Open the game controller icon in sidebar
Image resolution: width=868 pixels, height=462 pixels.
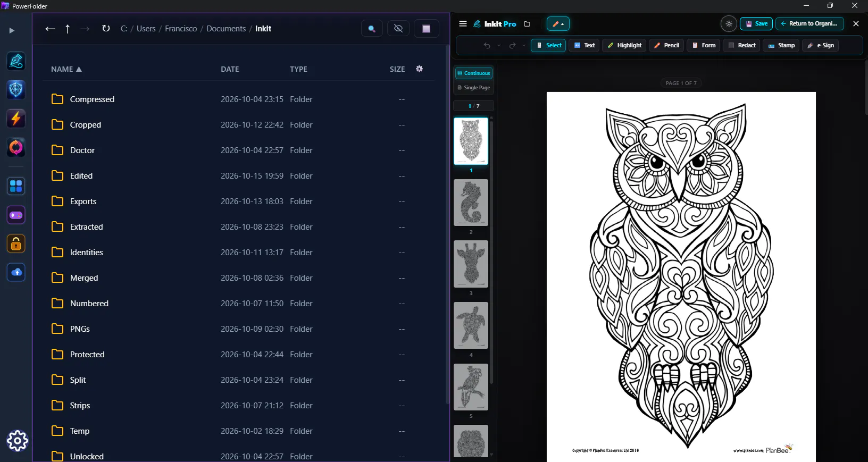16,215
